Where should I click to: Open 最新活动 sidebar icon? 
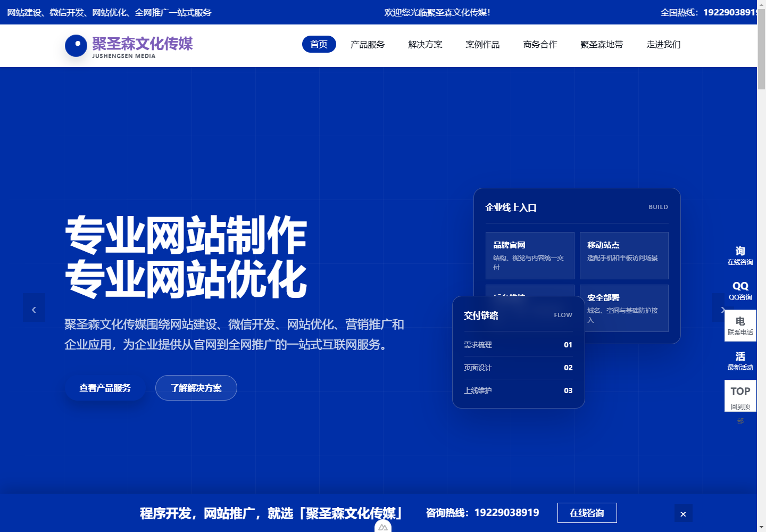pyautogui.click(x=740, y=361)
